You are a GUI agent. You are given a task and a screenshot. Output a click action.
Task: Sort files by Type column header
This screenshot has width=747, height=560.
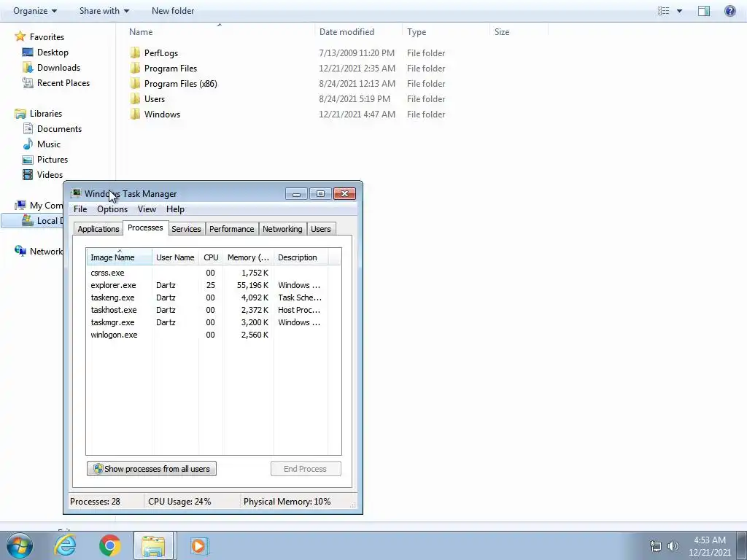click(x=446, y=32)
